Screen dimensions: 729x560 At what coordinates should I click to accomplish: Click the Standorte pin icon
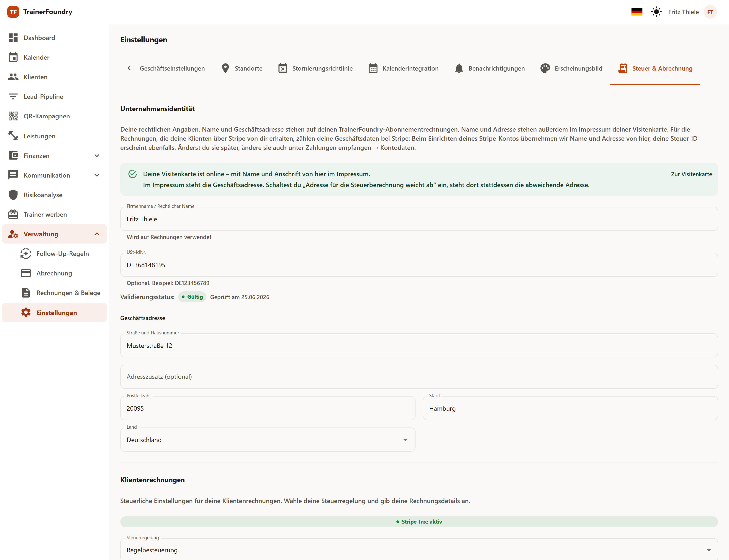pyautogui.click(x=226, y=68)
